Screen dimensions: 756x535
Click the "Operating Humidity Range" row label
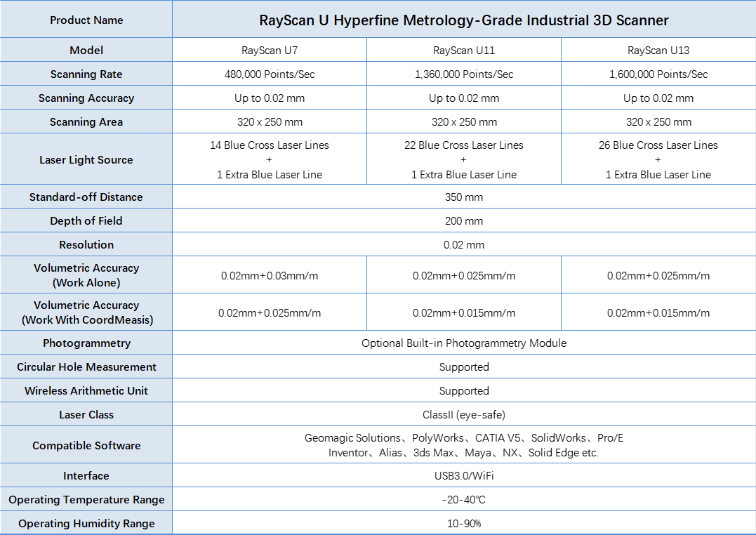point(86,524)
